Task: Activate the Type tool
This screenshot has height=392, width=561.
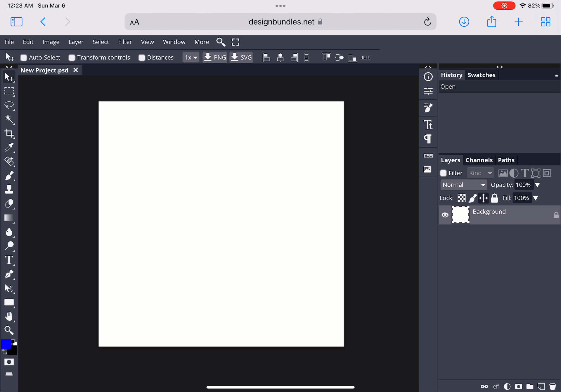Action: (x=9, y=260)
